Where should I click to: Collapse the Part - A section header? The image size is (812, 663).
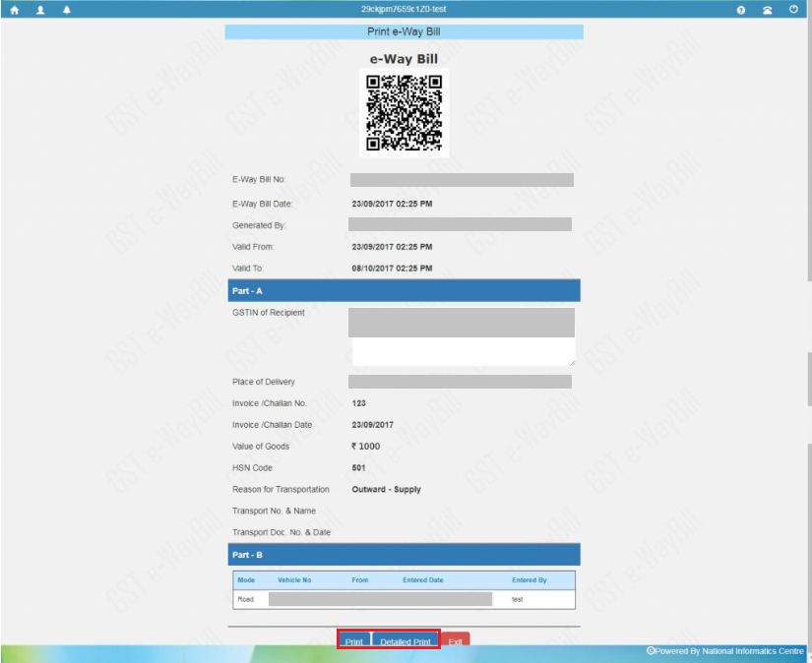(404, 290)
